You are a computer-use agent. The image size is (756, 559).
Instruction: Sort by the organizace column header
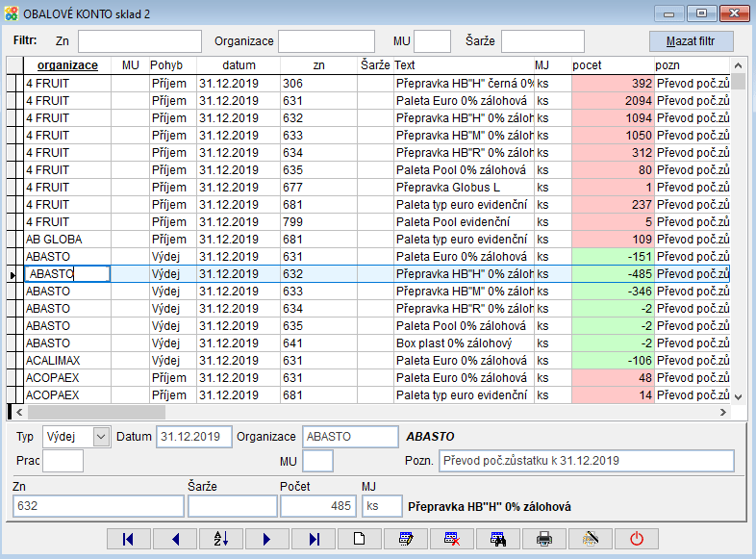[x=67, y=65]
